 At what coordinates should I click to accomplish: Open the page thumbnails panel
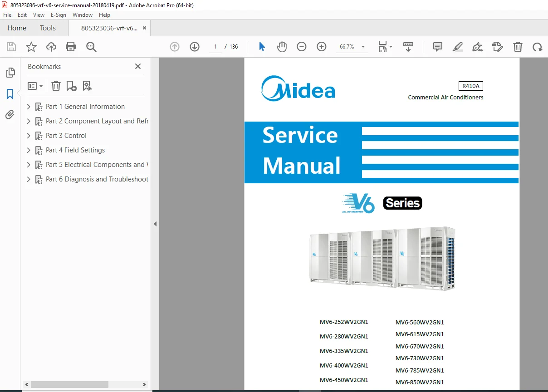(10, 73)
